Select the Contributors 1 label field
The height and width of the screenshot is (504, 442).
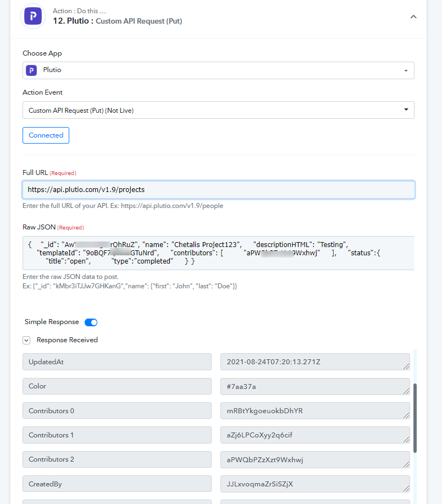(x=117, y=435)
